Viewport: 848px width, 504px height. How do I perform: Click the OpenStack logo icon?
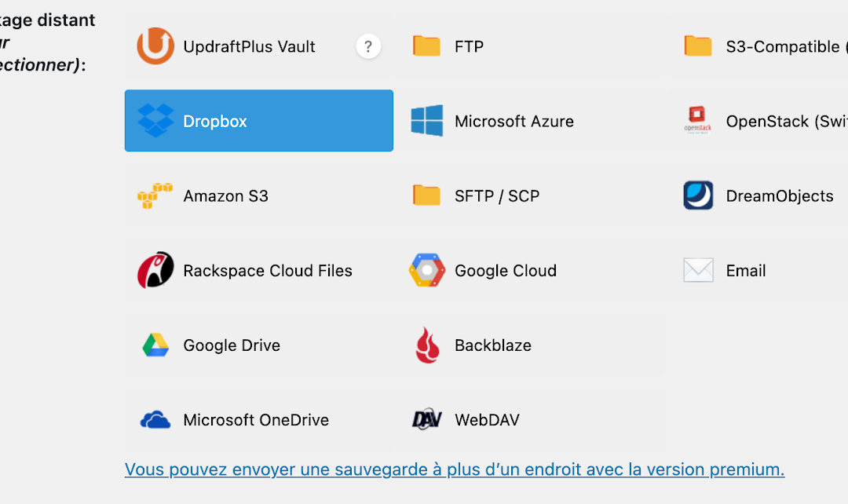[x=698, y=121]
